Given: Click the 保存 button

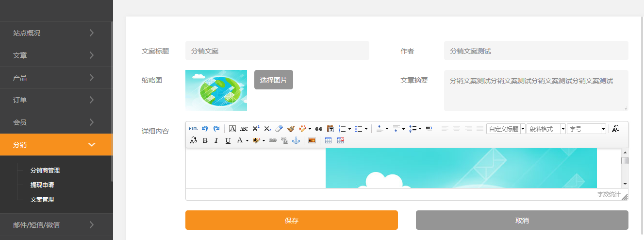Looking at the screenshot, I should click(291, 220).
